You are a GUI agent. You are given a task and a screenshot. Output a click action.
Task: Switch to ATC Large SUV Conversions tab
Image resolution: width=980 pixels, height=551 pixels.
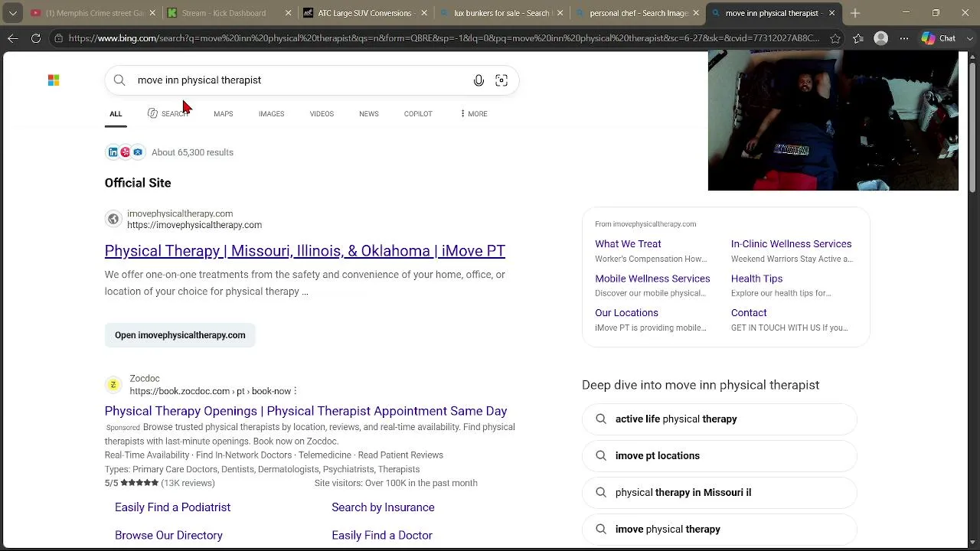point(365,13)
